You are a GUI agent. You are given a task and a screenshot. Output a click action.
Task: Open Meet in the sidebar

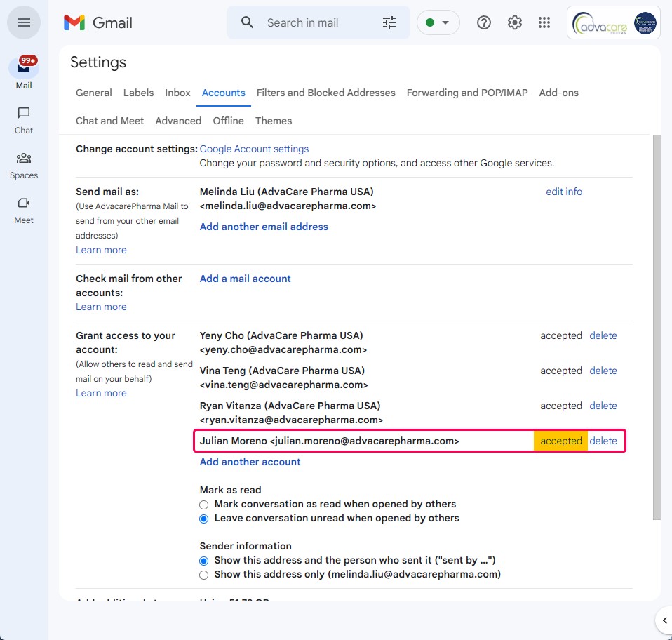tap(24, 211)
